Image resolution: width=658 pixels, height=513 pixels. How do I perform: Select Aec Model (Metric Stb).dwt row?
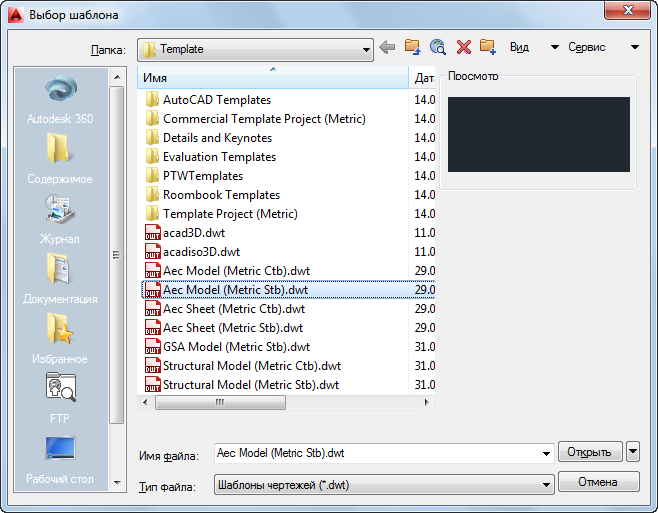click(x=289, y=290)
